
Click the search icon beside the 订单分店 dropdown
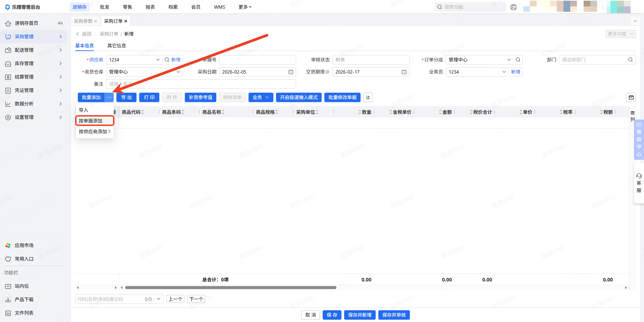[x=518, y=60]
